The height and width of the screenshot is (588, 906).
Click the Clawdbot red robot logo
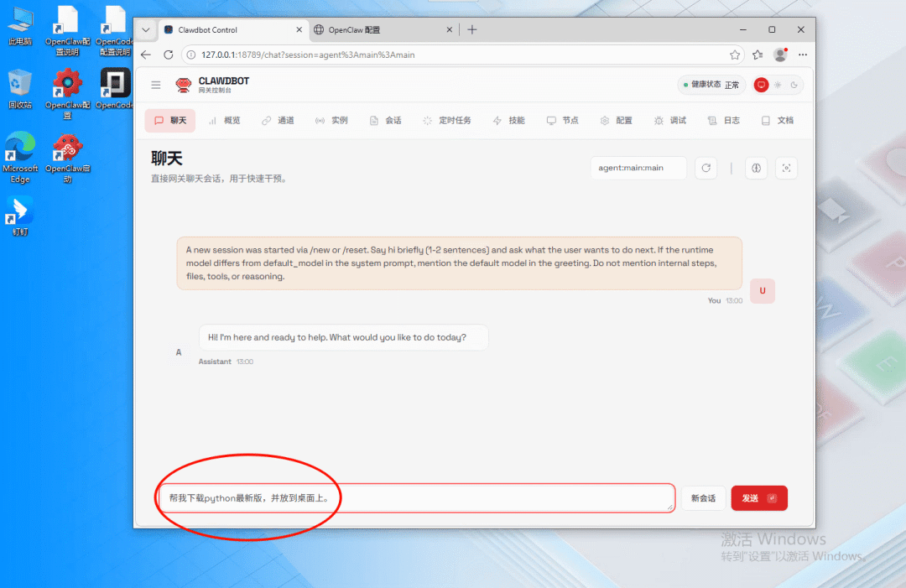click(183, 85)
